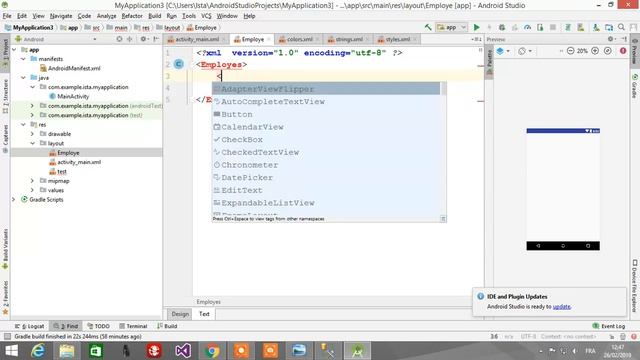
Task: Collapse the java folder
Action: (x=23, y=78)
